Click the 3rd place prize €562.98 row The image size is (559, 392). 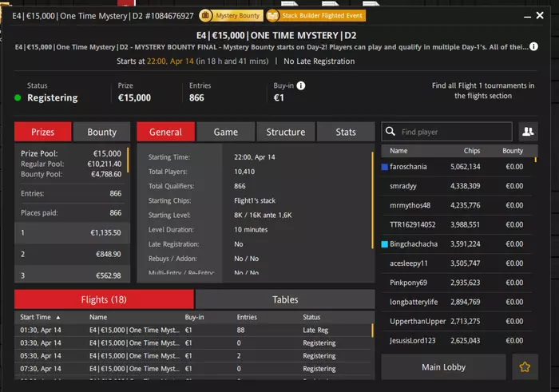click(x=71, y=275)
